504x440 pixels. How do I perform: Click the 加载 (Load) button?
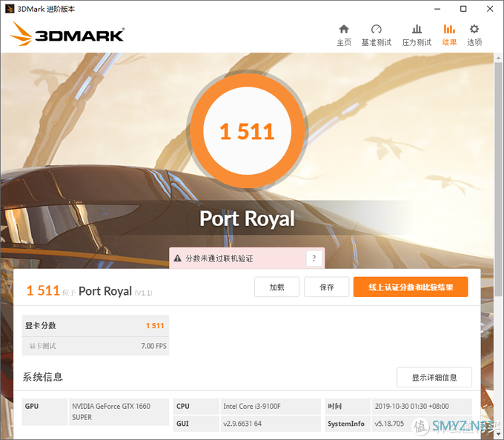tap(276, 287)
